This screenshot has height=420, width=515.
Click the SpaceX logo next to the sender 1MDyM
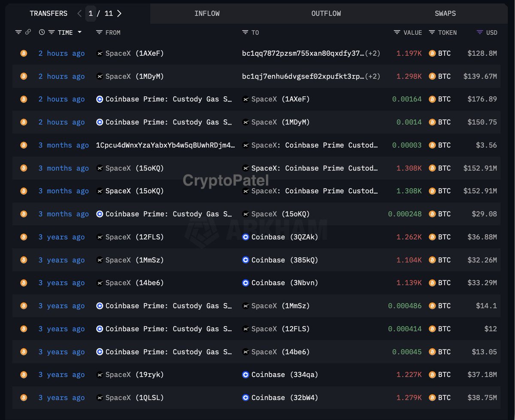100,76
